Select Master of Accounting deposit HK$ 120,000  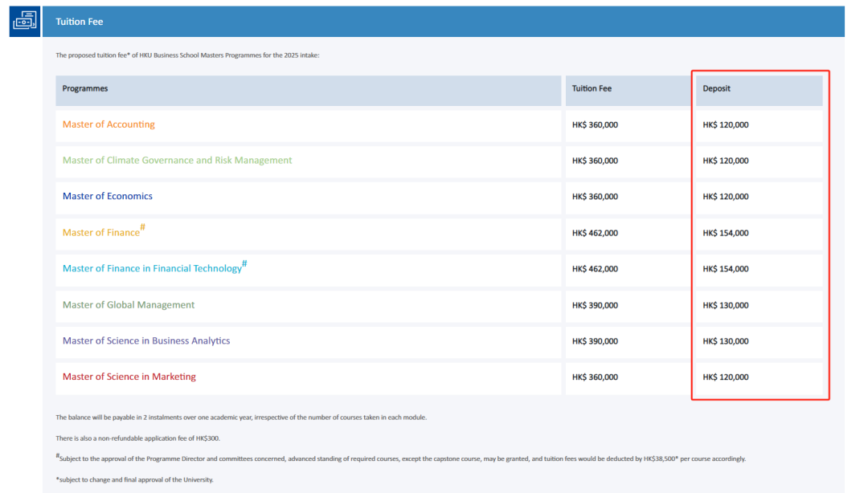pyautogui.click(x=726, y=125)
